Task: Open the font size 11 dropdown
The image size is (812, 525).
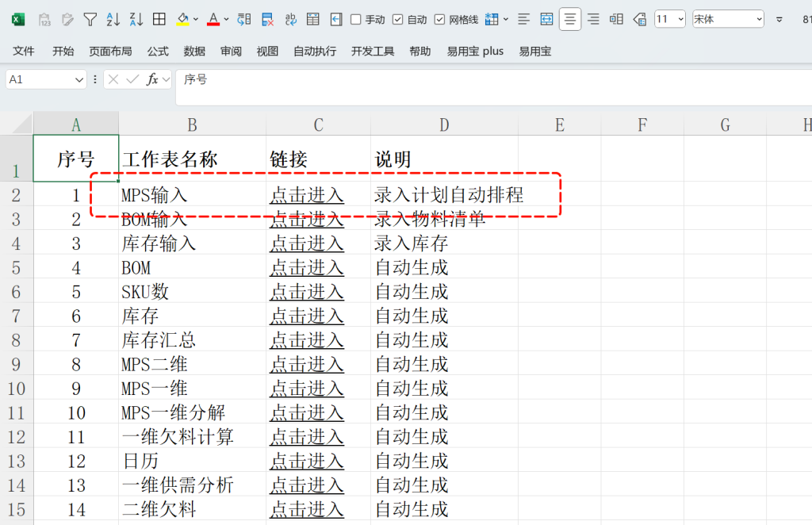Action: tap(681, 20)
